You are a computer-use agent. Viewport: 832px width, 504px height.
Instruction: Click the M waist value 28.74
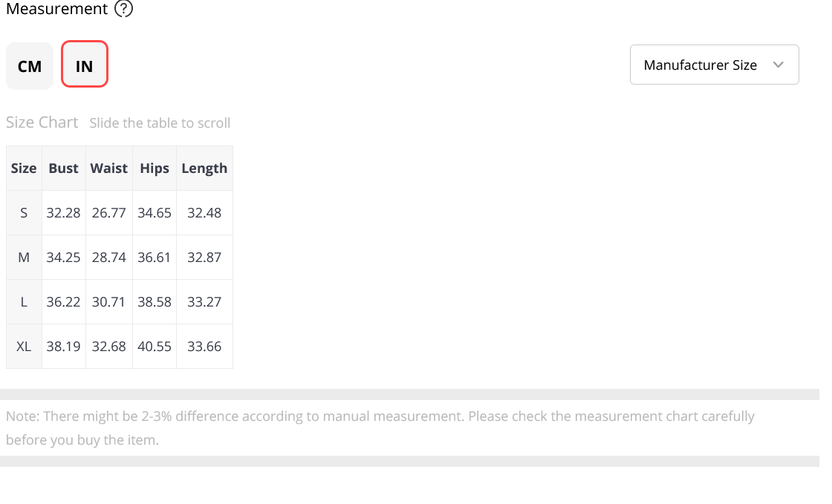[108, 257]
